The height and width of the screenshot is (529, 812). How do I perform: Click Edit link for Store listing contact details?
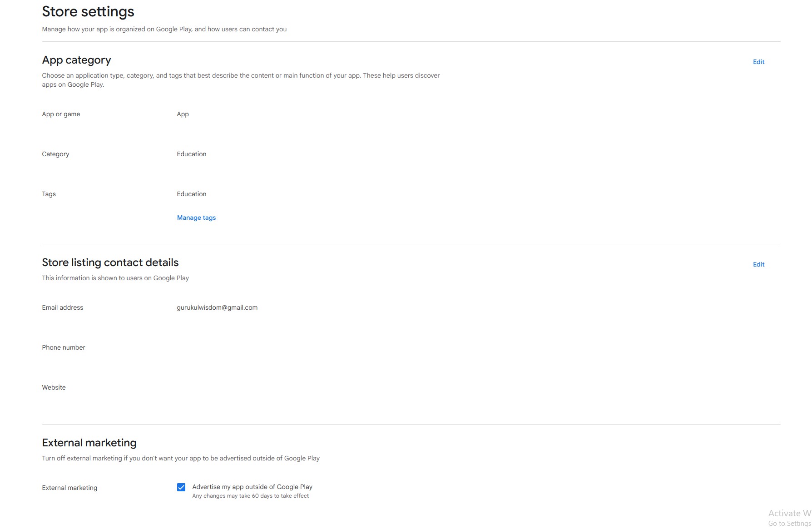pyautogui.click(x=758, y=264)
